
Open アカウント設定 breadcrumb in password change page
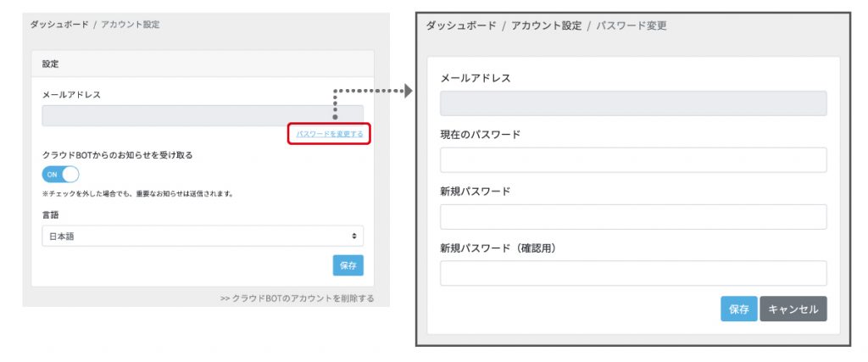pos(546,26)
